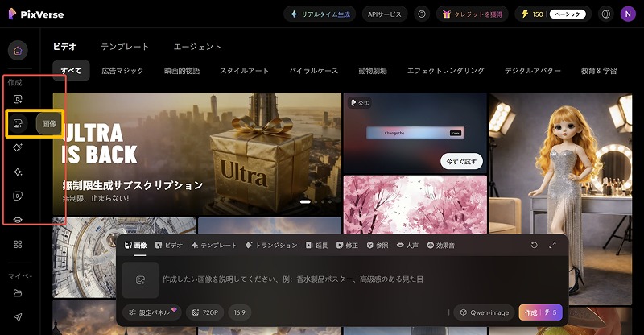Open the 公式 Change the demo card

coord(415,133)
